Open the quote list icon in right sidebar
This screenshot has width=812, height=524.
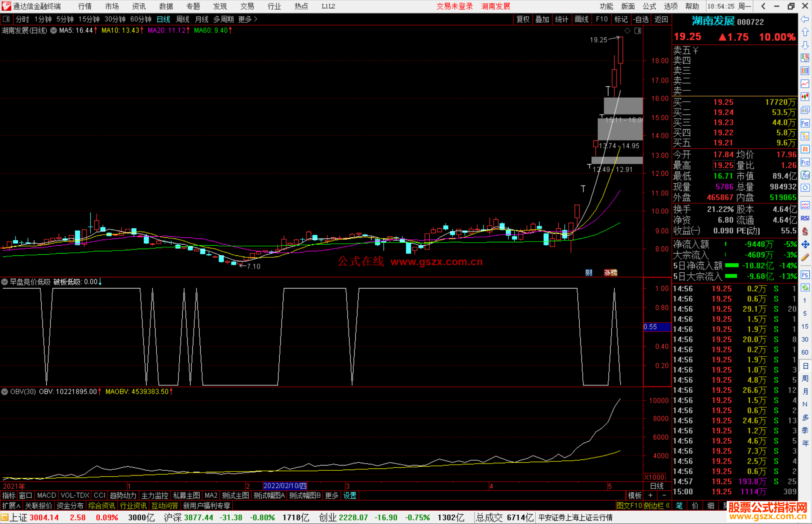805,58
